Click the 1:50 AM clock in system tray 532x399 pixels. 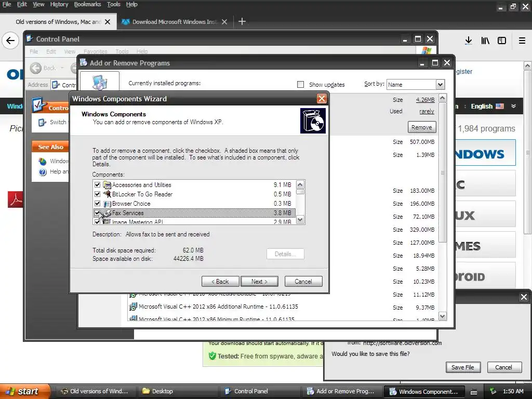point(513,391)
